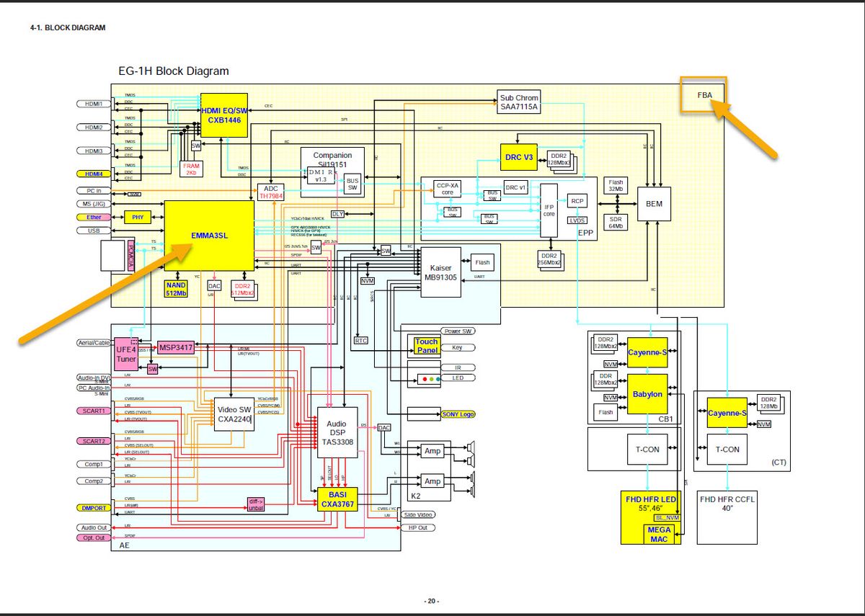
Task: Select the Sub Chrom SAA7115A block
Action: click(519, 102)
